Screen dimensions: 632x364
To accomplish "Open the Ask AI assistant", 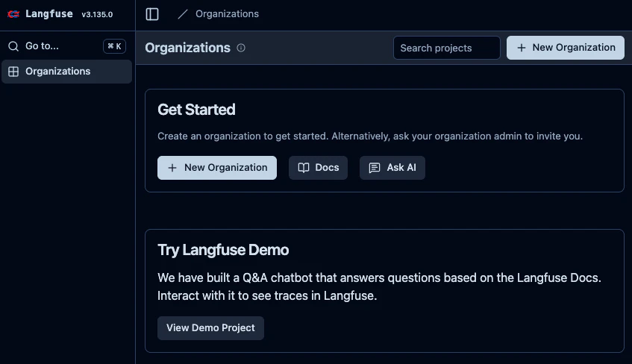I will tap(392, 168).
